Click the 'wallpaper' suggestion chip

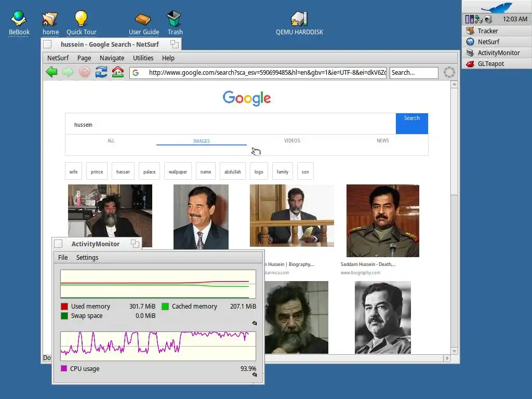[x=178, y=170]
